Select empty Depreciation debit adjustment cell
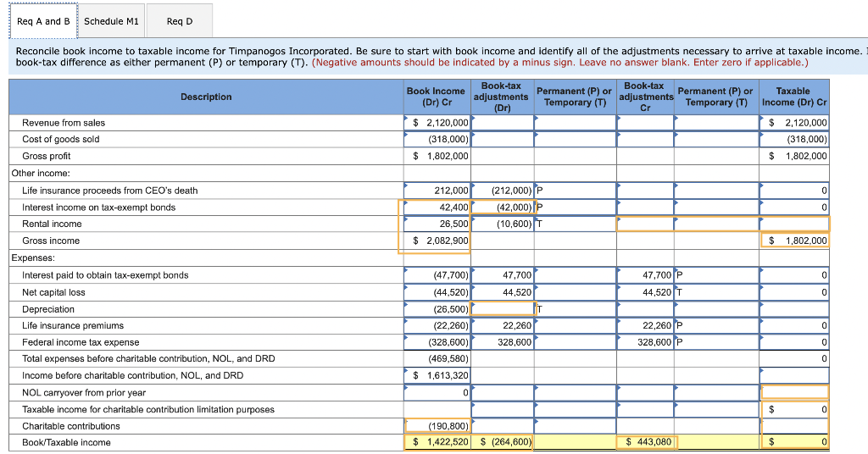The height and width of the screenshot is (454, 868). click(502, 309)
